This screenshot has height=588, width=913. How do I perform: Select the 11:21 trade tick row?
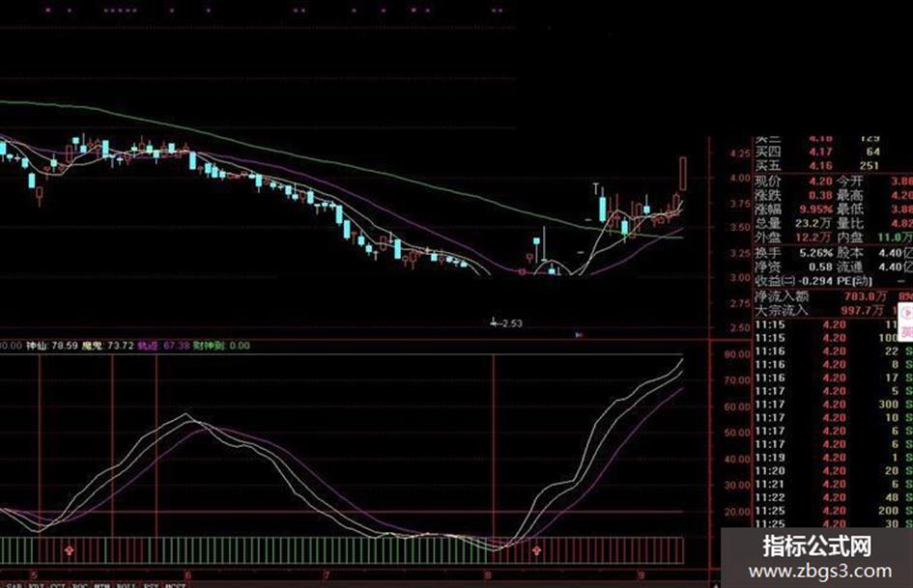(x=834, y=485)
